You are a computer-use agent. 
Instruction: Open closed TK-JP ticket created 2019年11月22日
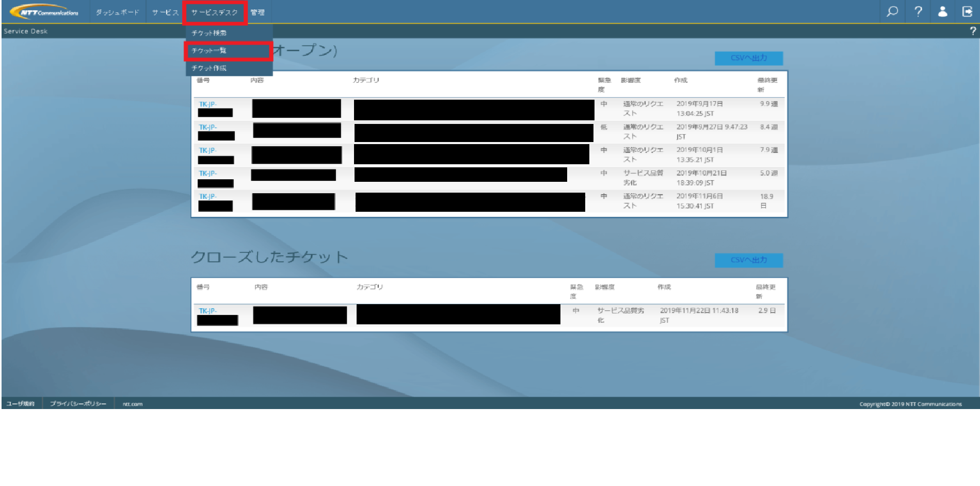click(x=208, y=311)
